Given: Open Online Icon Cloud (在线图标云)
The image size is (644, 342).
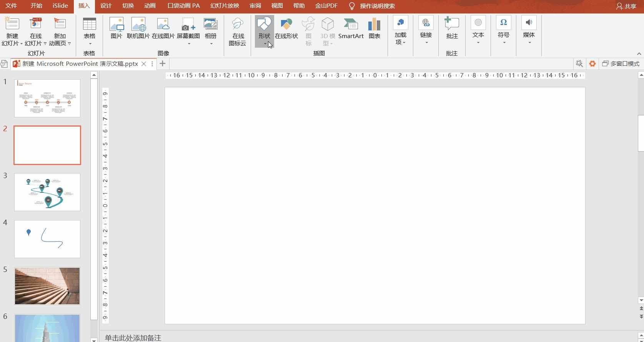Looking at the screenshot, I should click(238, 24).
